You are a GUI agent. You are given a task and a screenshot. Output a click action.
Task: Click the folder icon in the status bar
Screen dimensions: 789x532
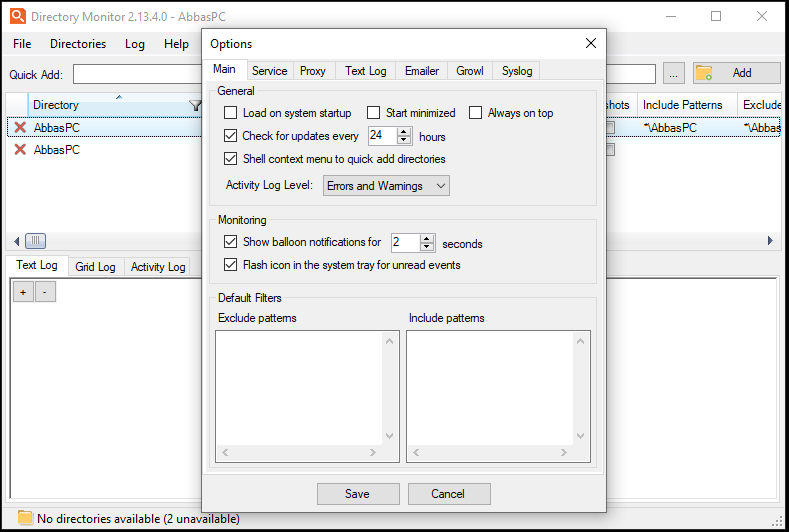pyautogui.click(x=25, y=517)
